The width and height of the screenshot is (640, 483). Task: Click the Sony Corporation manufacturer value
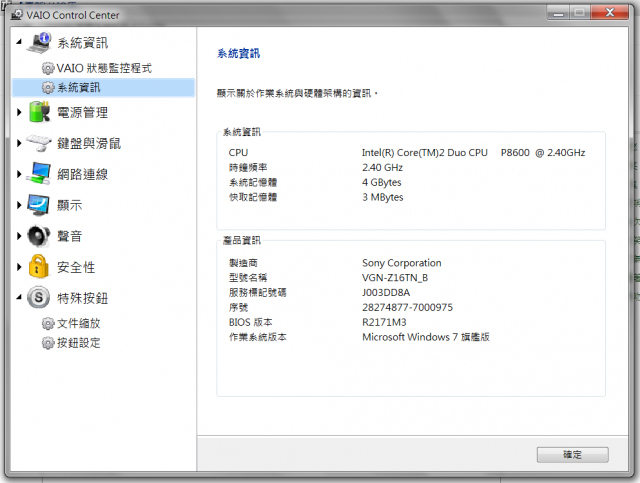(x=402, y=263)
